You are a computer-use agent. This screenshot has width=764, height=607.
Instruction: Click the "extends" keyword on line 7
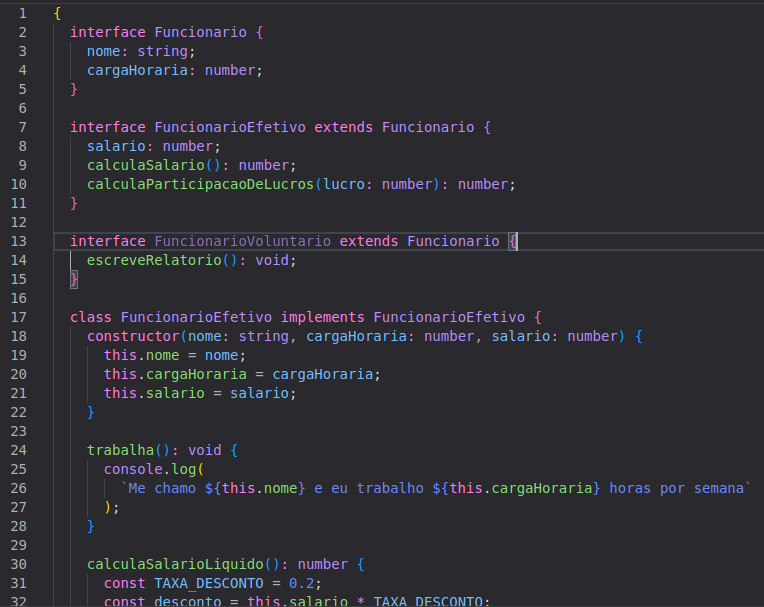344,127
